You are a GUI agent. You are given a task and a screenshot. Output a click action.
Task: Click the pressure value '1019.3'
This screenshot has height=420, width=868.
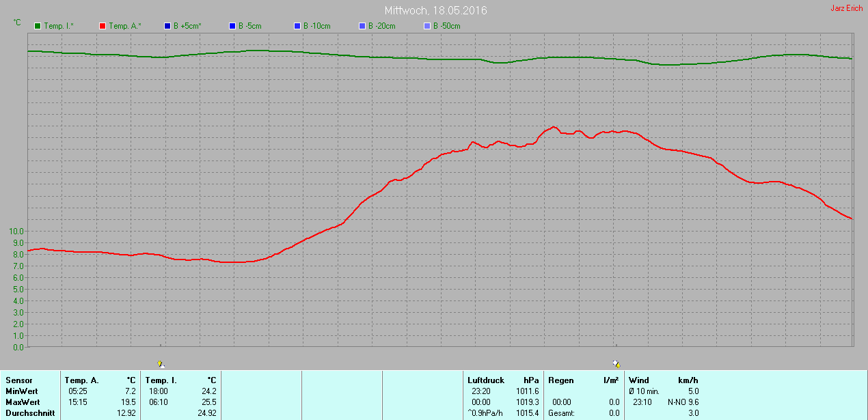[x=528, y=402]
